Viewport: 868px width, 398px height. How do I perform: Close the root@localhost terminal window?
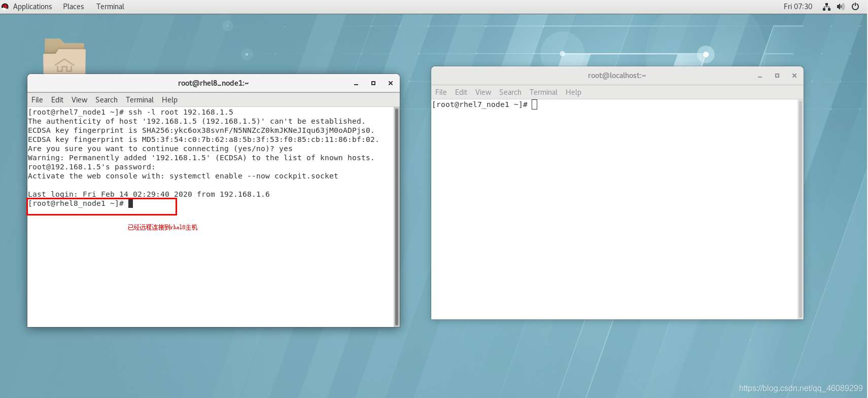[794, 76]
